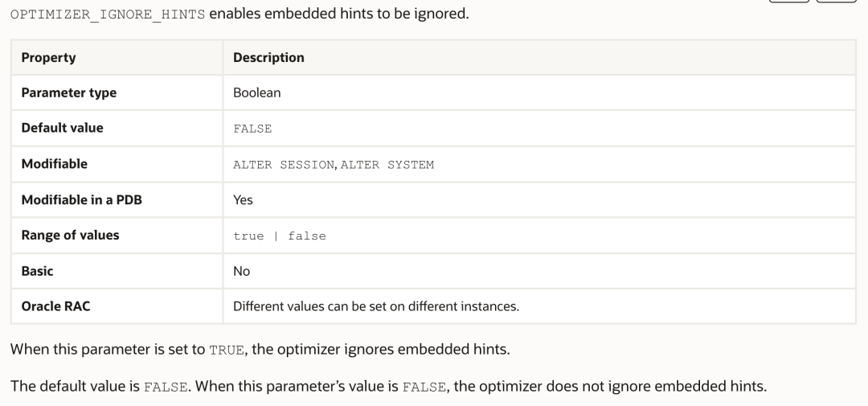This screenshot has height=406, width=868.
Task: Click the Yes value for PDB row
Action: click(x=243, y=200)
